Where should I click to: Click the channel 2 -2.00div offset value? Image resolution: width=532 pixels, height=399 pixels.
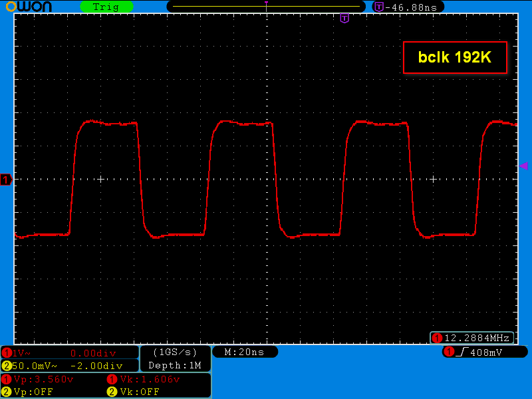[96, 366]
